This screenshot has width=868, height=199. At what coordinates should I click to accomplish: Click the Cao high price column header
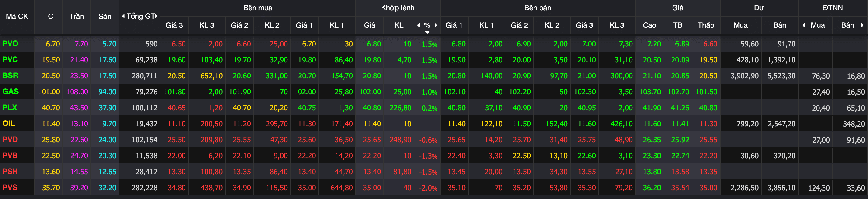click(649, 25)
